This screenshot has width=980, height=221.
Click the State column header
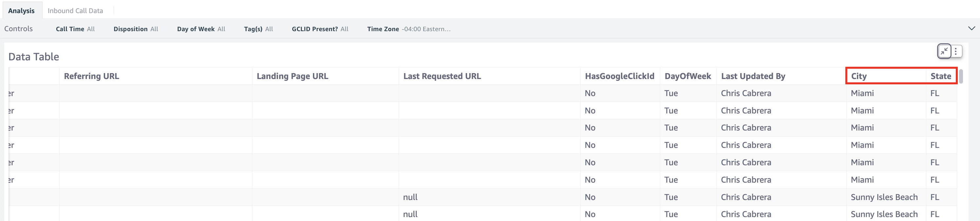pos(940,76)
